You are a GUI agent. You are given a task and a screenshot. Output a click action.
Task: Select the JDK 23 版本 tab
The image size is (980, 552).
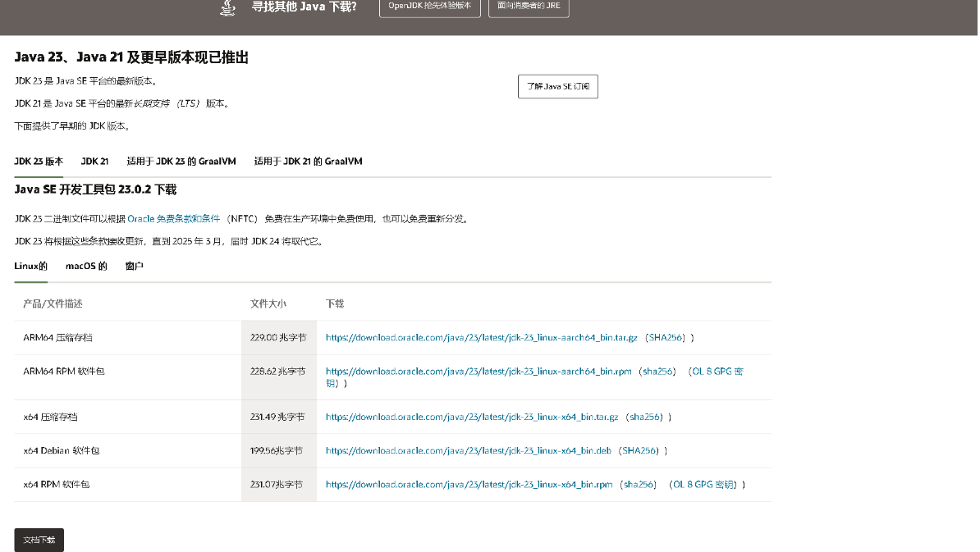[x=39, y=162]
